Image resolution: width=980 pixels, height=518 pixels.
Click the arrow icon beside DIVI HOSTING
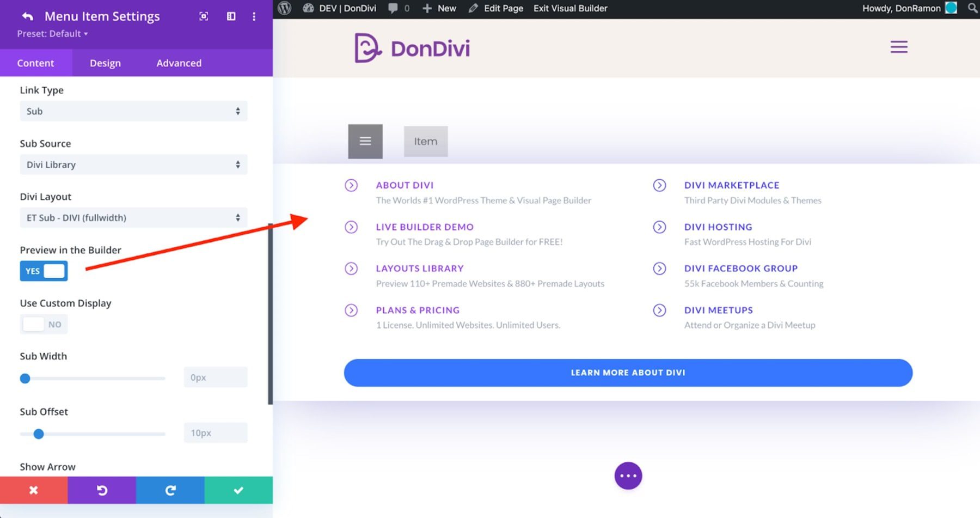point(659,227)
